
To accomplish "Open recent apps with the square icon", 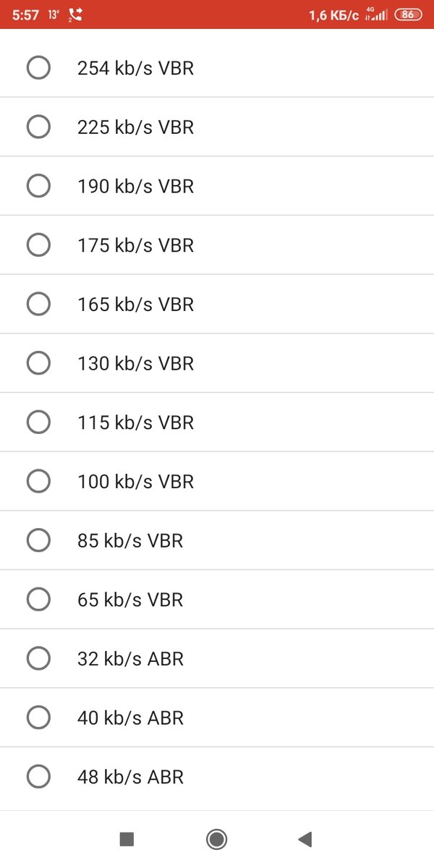I will pos(127,839).
